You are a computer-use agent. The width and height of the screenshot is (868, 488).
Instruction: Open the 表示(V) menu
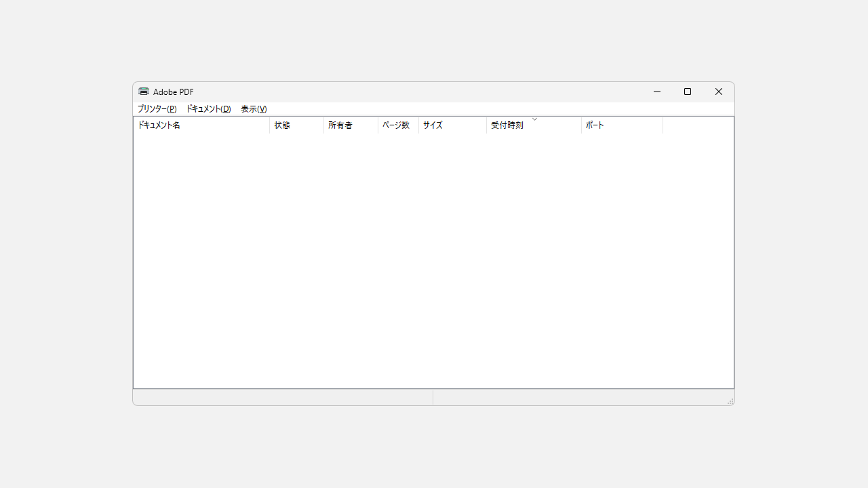(254, 109)
